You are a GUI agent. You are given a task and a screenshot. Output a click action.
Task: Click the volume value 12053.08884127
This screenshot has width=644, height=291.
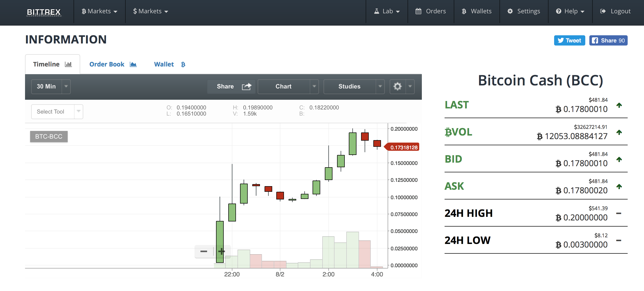[x=572, y=136]
